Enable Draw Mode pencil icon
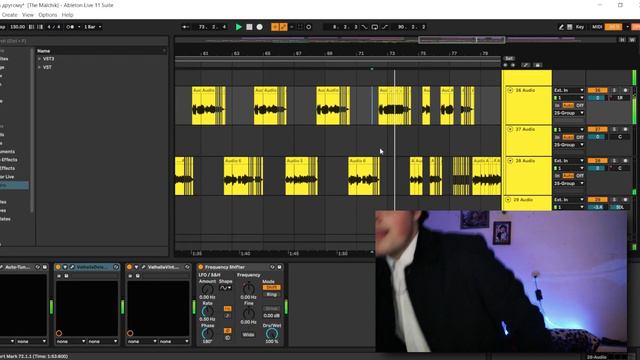Image resolution: width=640 pixels, height=360 pixels. [561, 27]
